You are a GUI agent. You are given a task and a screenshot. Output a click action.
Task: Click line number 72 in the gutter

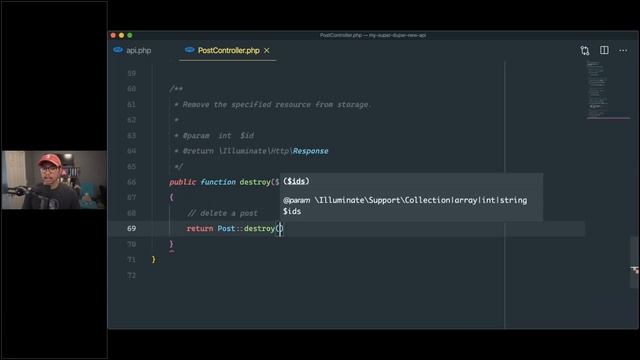click(131, 276)
